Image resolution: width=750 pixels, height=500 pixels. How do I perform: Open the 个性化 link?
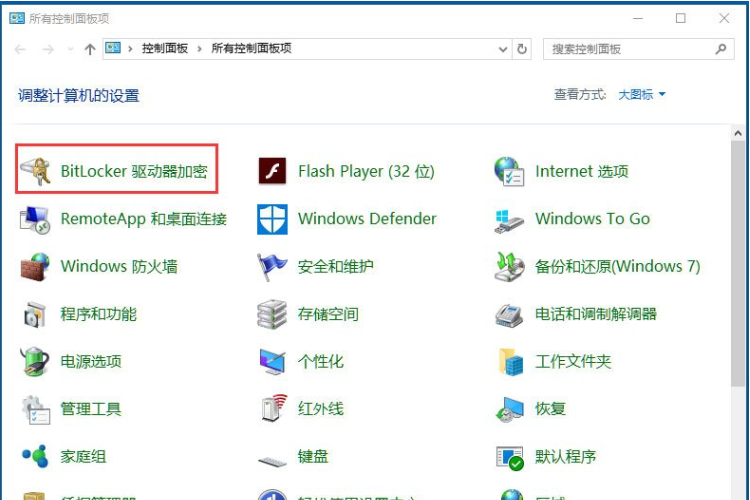tap(320, 362)
